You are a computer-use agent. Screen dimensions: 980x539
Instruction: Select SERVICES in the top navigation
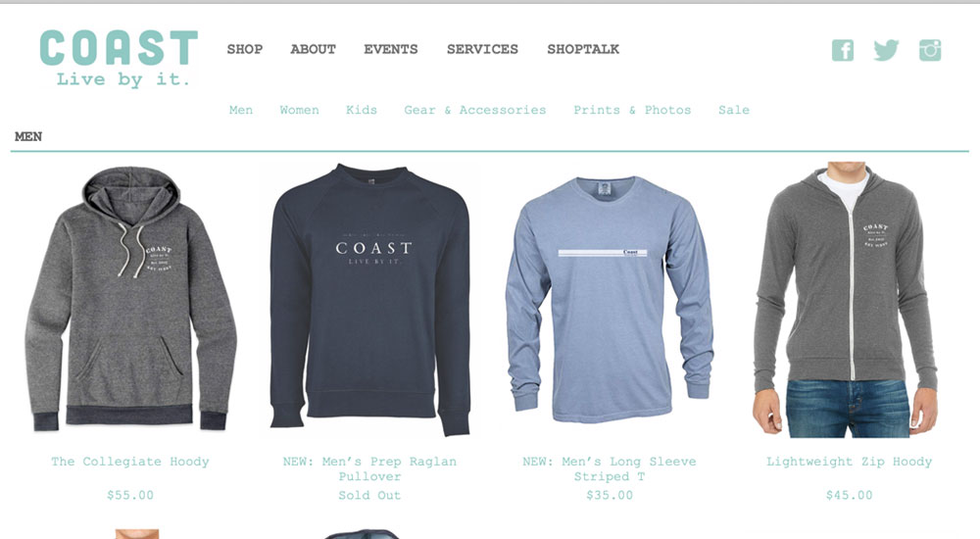coord(482,49)
